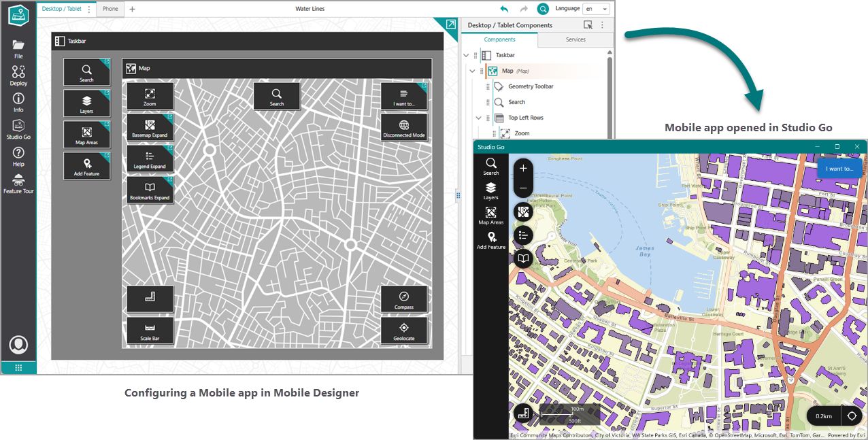
Task: Select the Map Areas component tile
Action: pyautogui.click(x=86, y=134)
